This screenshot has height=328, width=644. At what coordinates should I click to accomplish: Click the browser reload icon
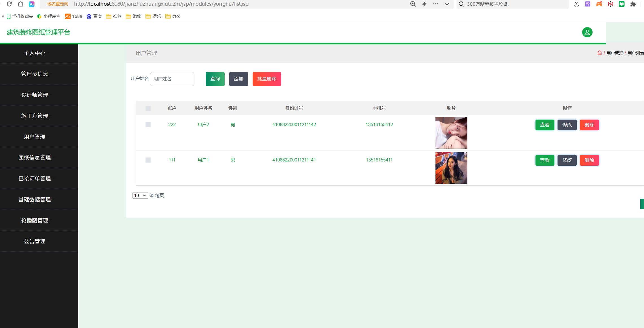tap(9, 4)
